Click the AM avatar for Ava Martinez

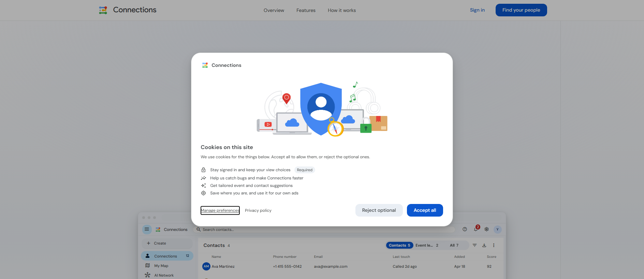pyautogui.click(x=206, y=266)
